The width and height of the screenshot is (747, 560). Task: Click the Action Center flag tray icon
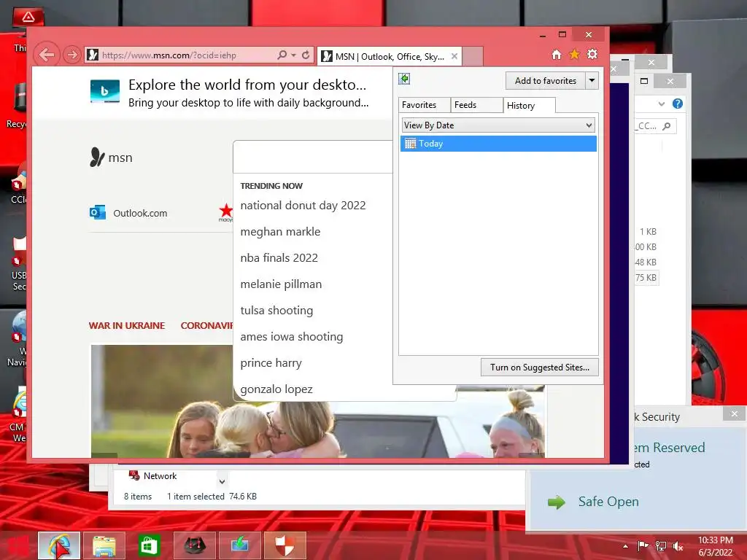coord(643,546)
